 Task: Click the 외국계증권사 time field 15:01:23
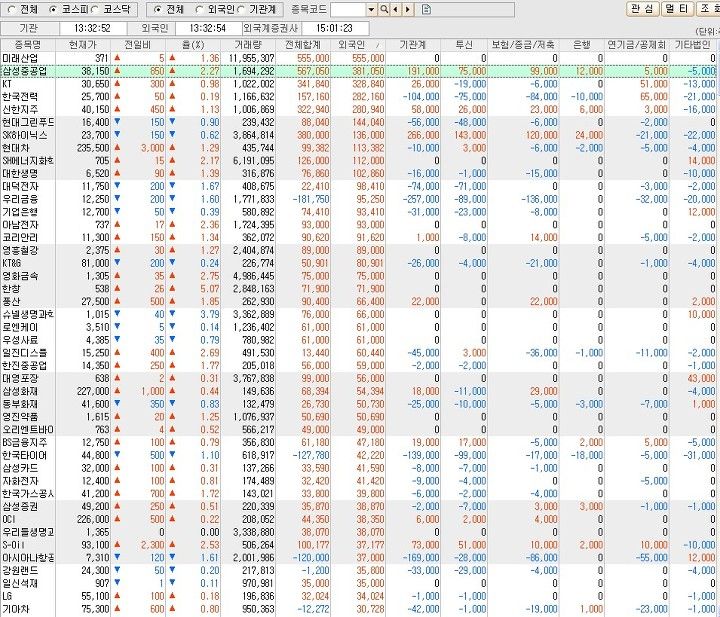pos(335,28)
